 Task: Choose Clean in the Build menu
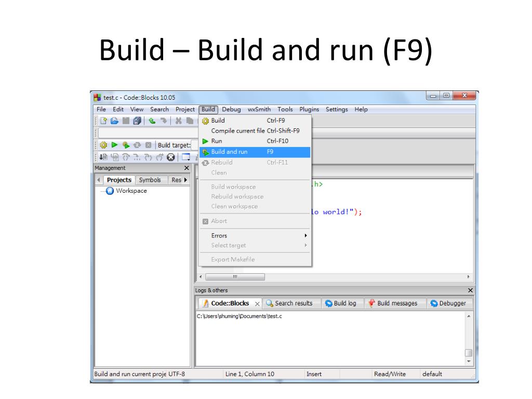click(255, 172)
